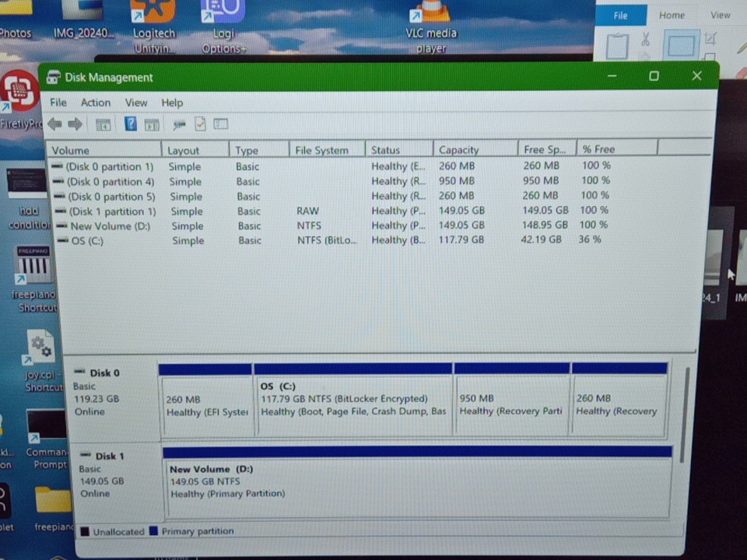This screenshot has width=747, height=560.
Task: Click the show/hide action pane toolbar icon
Action: tap(152, 124)
